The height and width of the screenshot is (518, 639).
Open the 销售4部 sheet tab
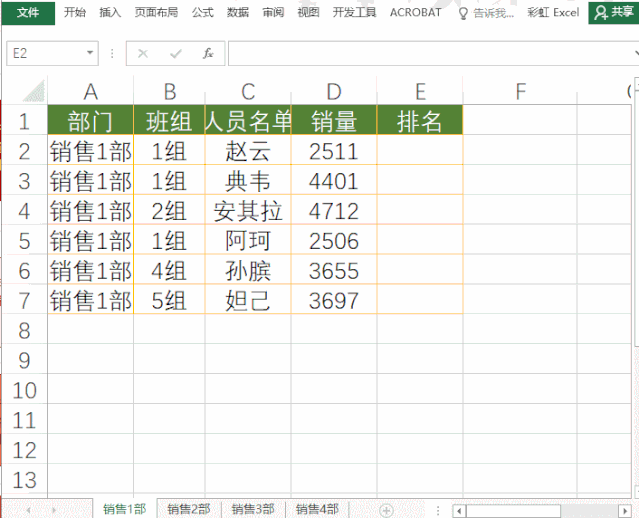point(317,509)
